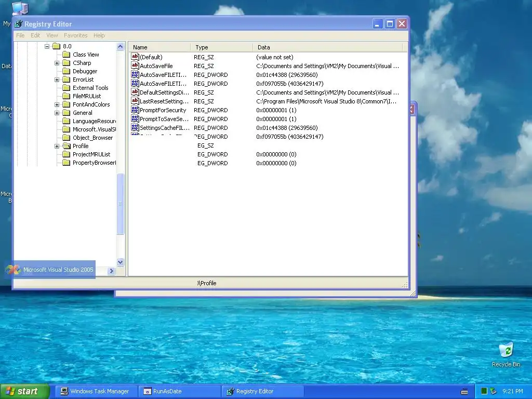This screenshot has height=399, width=532.
Task: Click the (value not set) data cell
Action: pos(275,57)
